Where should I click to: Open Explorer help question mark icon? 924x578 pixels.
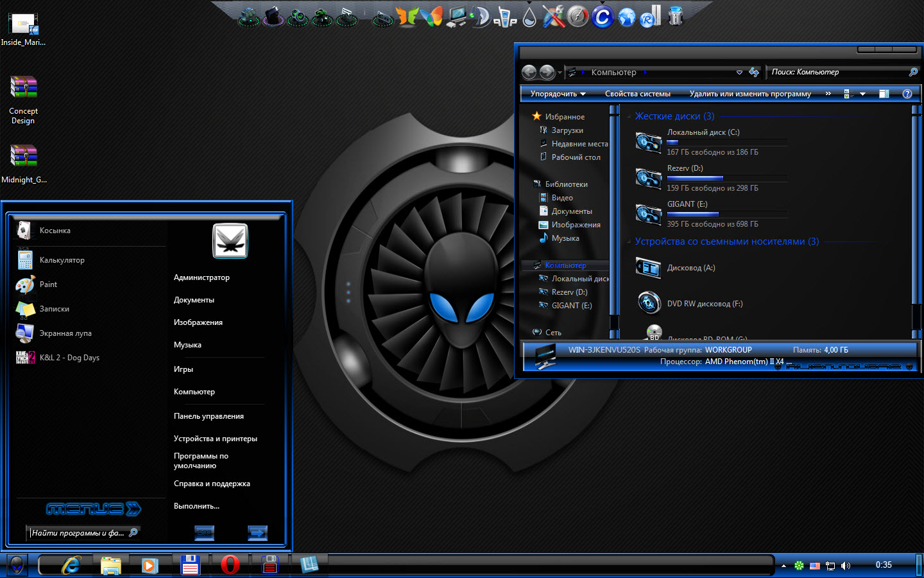[x=907, y=94]
